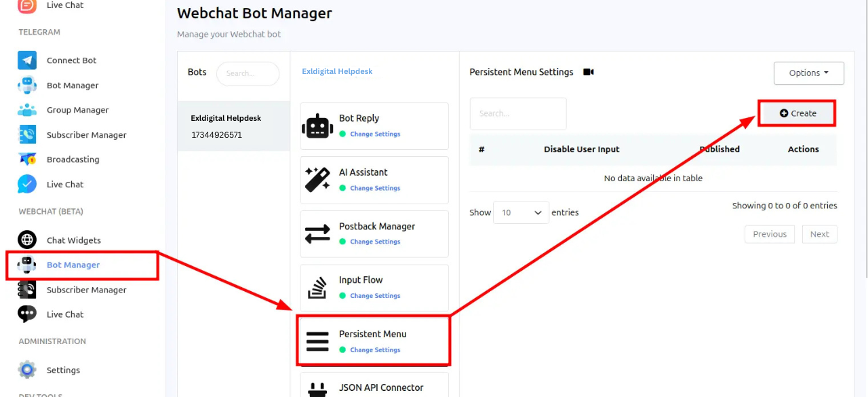Click the Bot Reply robot icon
The width and height of the screenshot is (868, 397).
(x=317, y=126)
